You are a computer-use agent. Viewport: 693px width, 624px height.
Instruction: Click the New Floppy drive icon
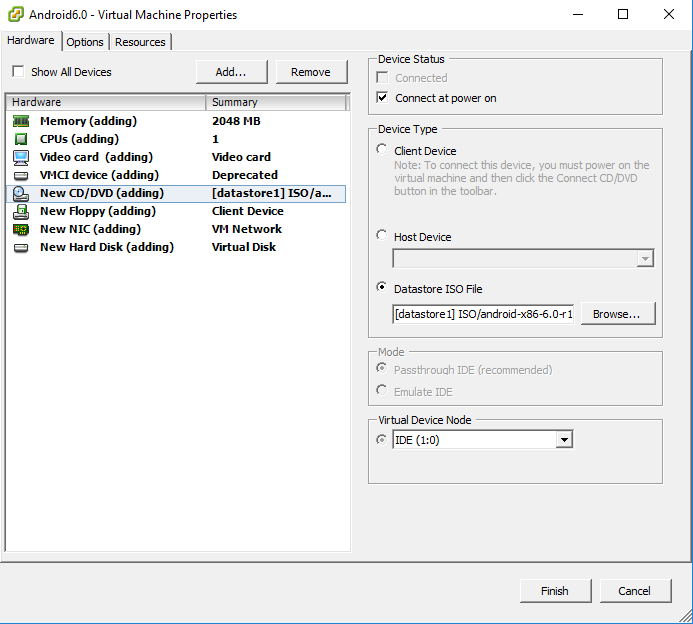[21, 212]
